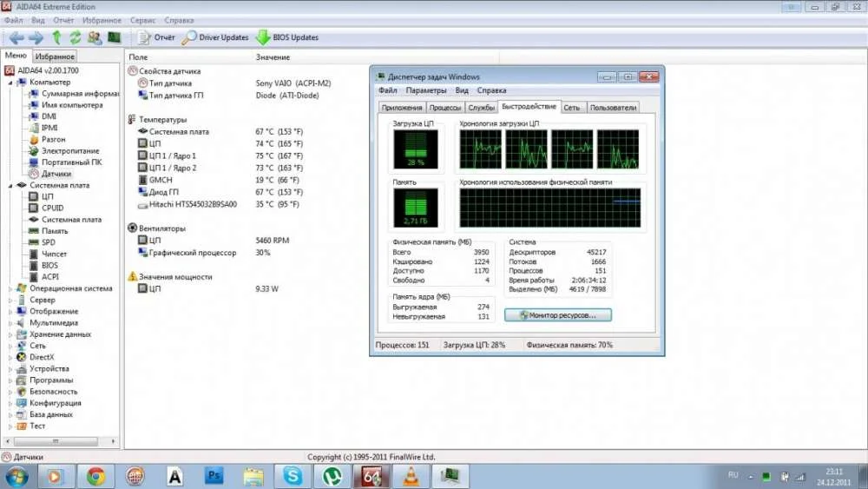This screenshot has width=868, height=489.
Task: Open VLC media player from taskbar
Action: click(411, 476)
